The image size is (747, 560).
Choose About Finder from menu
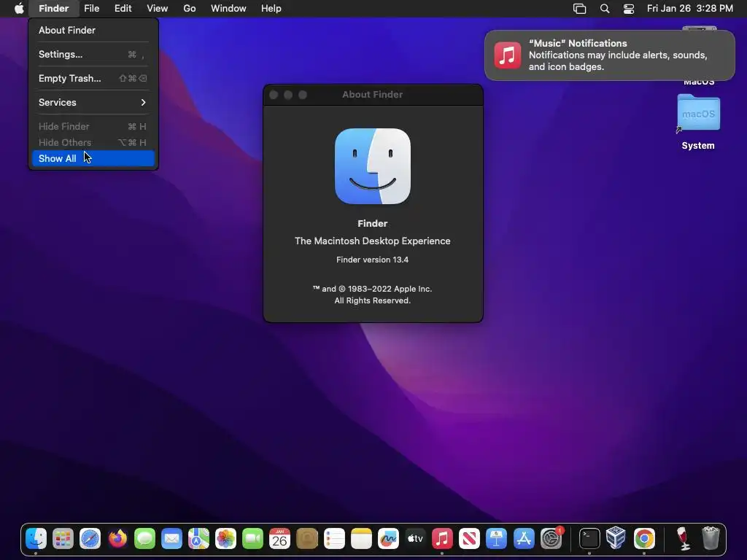(x=93, y=30)
